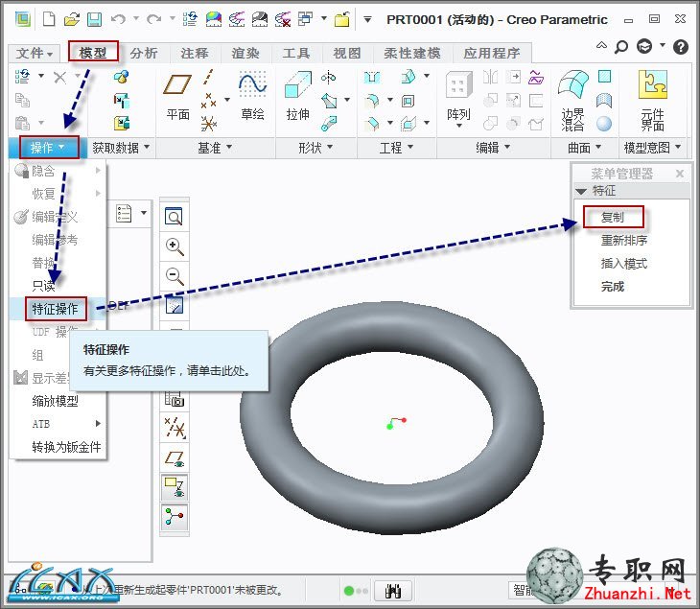Switch to the 视图 tab
This screenshot has height=609, width=700.
[x=347, y=53]
